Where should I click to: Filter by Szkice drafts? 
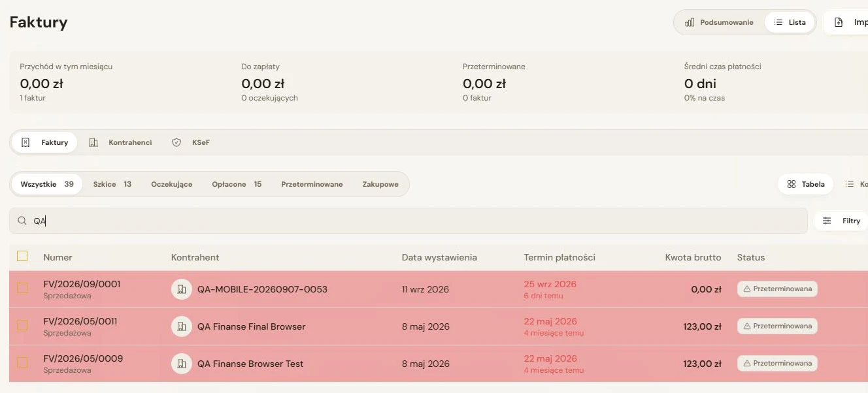pos(112,184)
